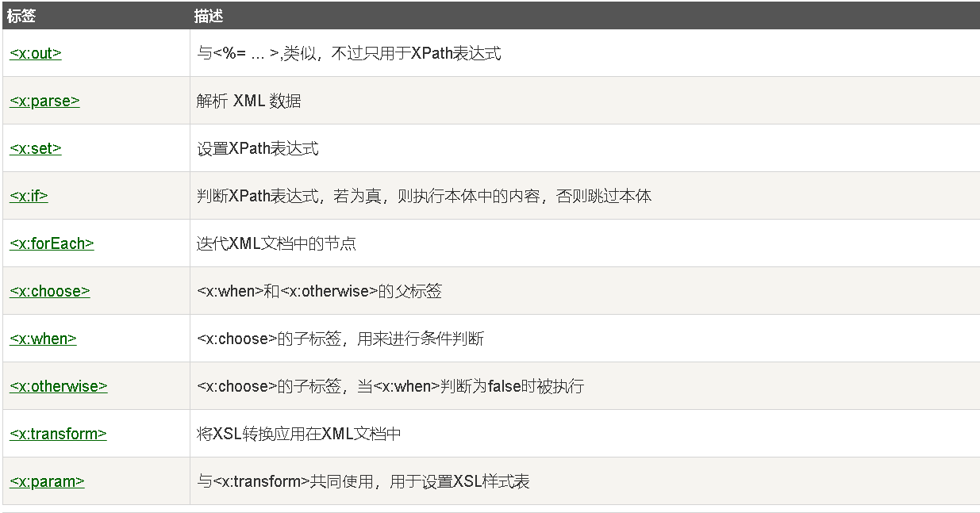This screenshot has width=980, height=513.
Task: Click the 描述 column header
Action: 209,16
